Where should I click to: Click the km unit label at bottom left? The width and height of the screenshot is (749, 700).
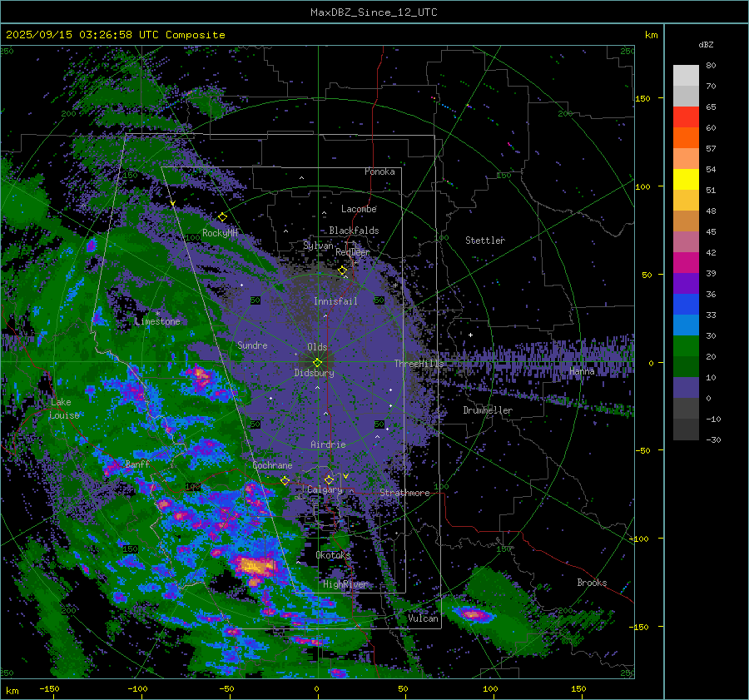[12, 691]
